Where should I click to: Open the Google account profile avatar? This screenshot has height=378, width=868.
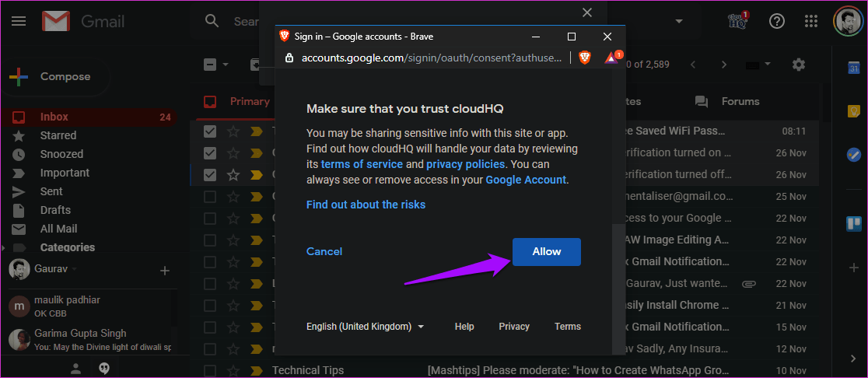point(848,21)
